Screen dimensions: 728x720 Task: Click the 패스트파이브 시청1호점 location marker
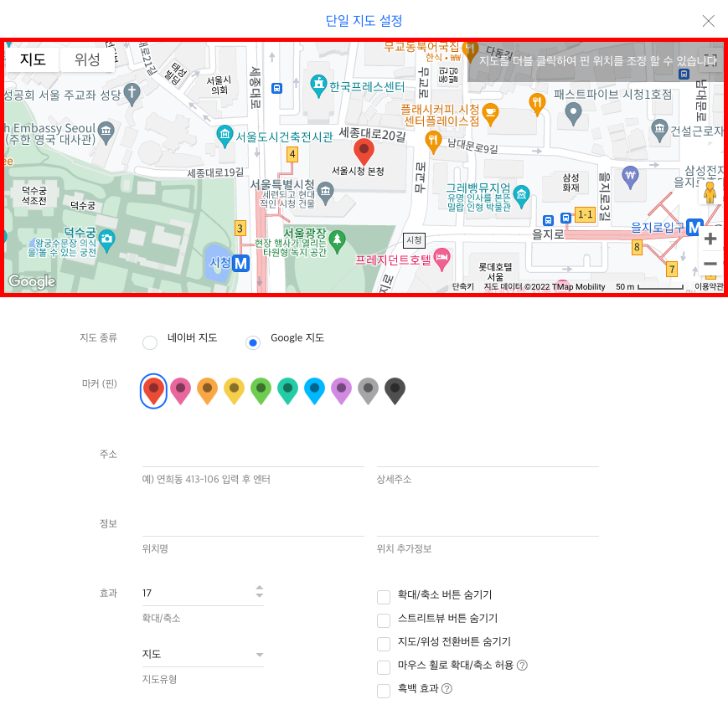pyautogui.click(x=573, y=114)
